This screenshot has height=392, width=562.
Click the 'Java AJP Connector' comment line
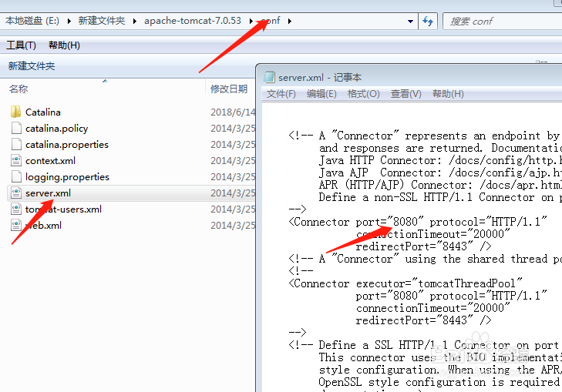point(440,173)
